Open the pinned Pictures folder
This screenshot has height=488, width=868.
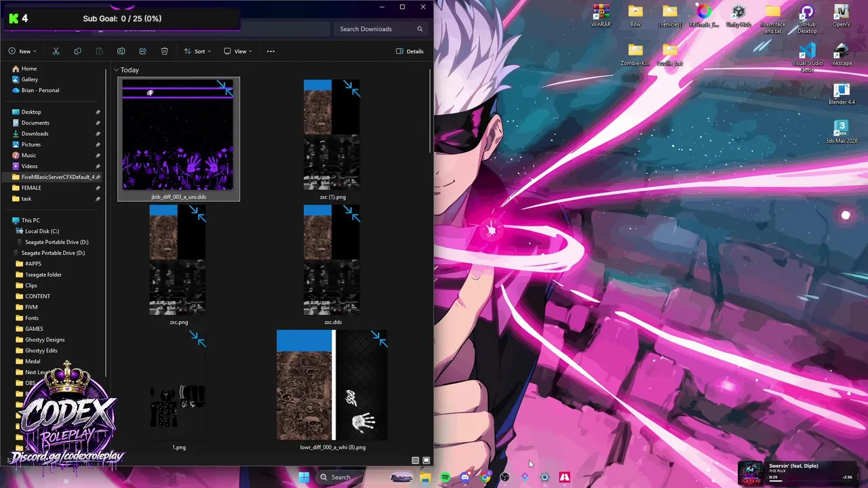pos(26,144)
